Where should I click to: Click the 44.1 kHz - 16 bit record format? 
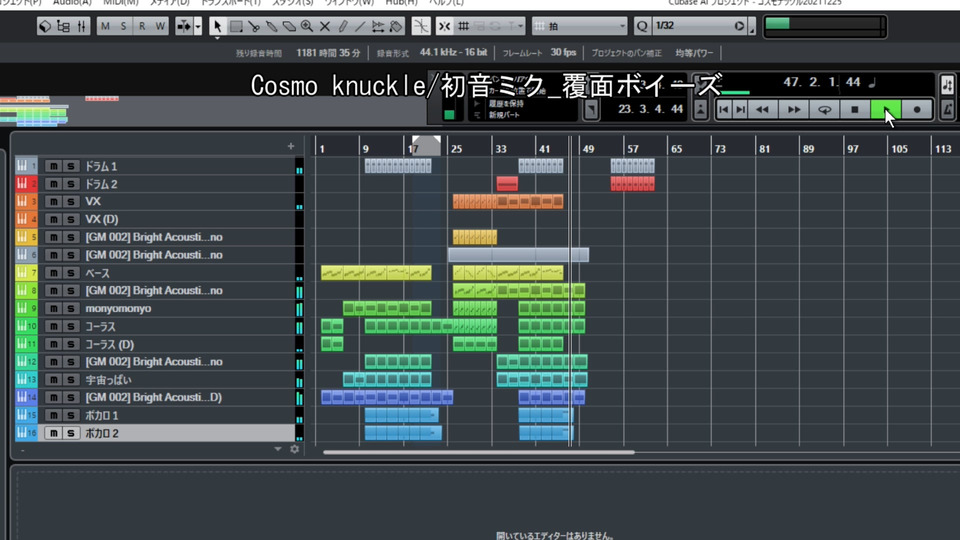pyautogui.click(x=453, y=53)
